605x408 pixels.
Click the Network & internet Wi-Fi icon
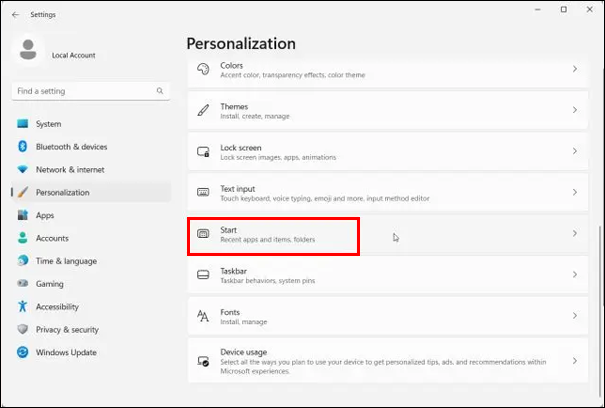click(22, 170)
